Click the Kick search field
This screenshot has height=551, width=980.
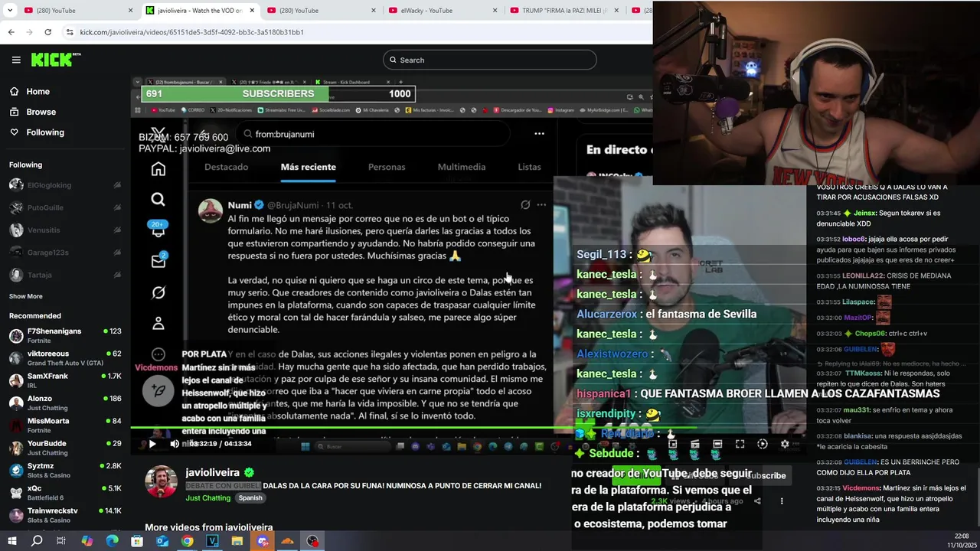pos(489,60)
